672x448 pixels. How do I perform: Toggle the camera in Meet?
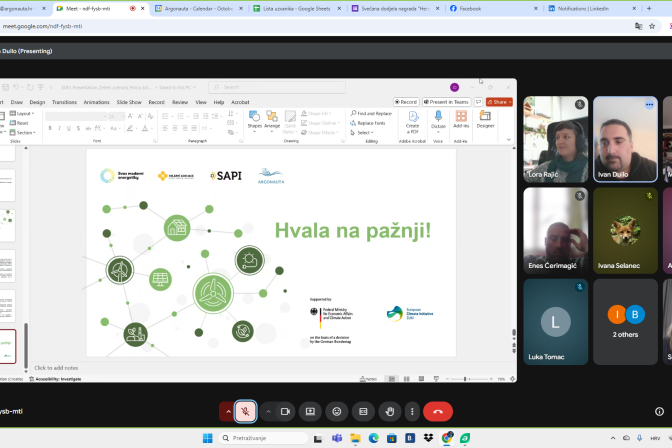click(x=285, y=411)
